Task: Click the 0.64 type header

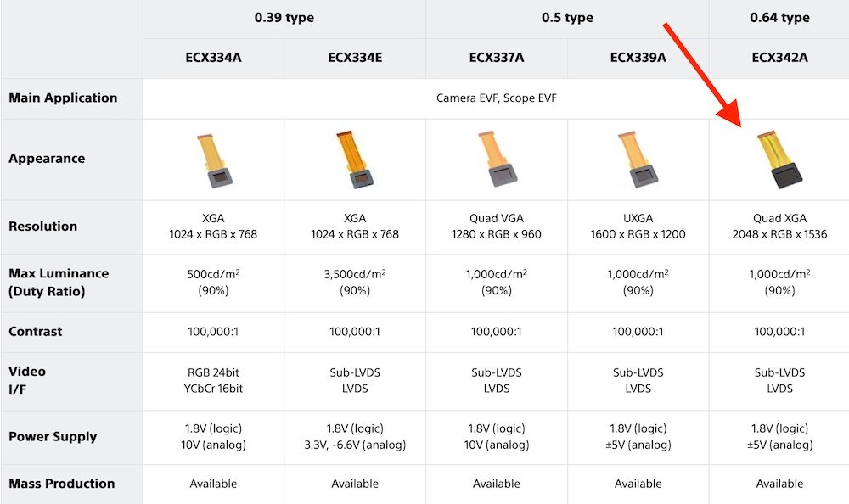Action: (x=779, y=18)
